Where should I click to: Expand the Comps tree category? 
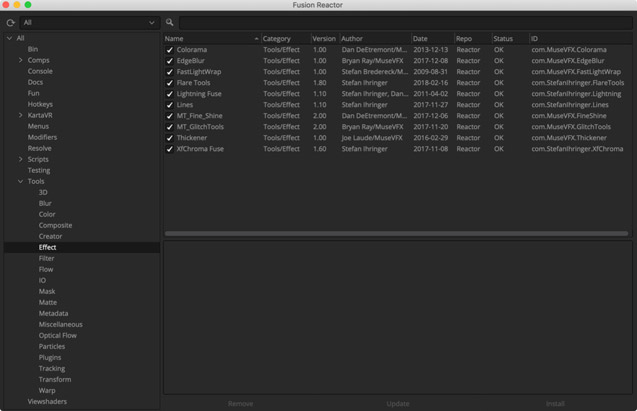click(x=20, y=60)
